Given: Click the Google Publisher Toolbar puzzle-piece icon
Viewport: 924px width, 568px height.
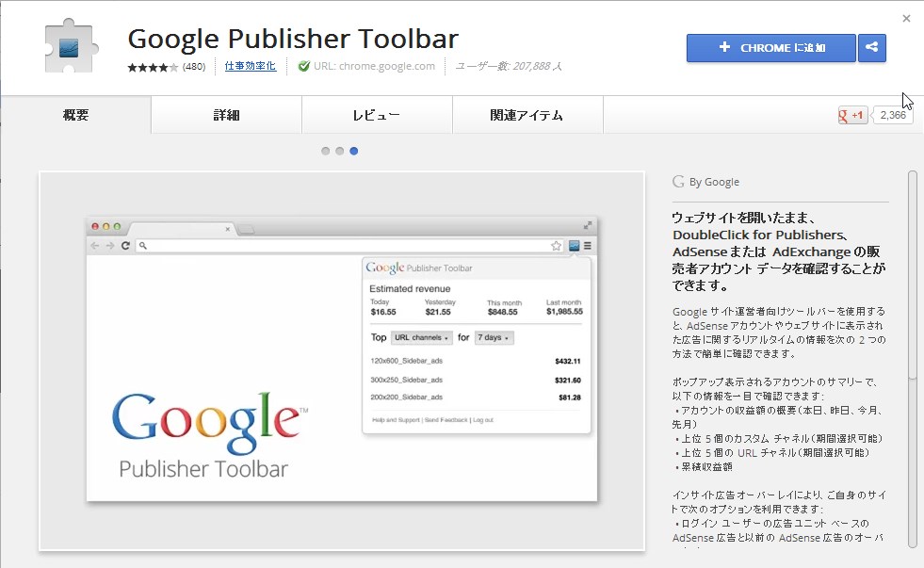Looking at the screenshot, I should (x=71, y=46).
